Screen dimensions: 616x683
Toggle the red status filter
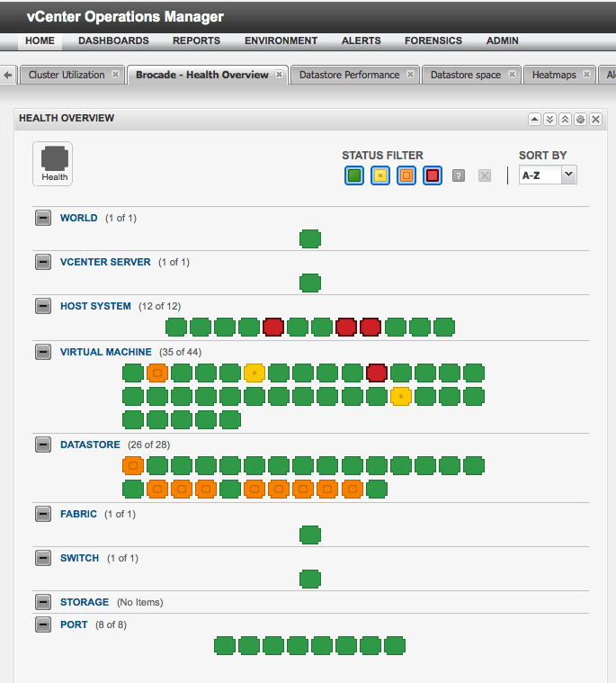pyautogui.click(x=433, y=175)
